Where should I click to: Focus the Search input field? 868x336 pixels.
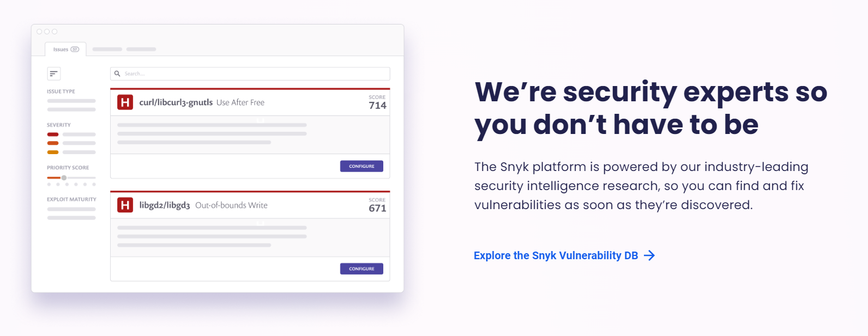250,74
